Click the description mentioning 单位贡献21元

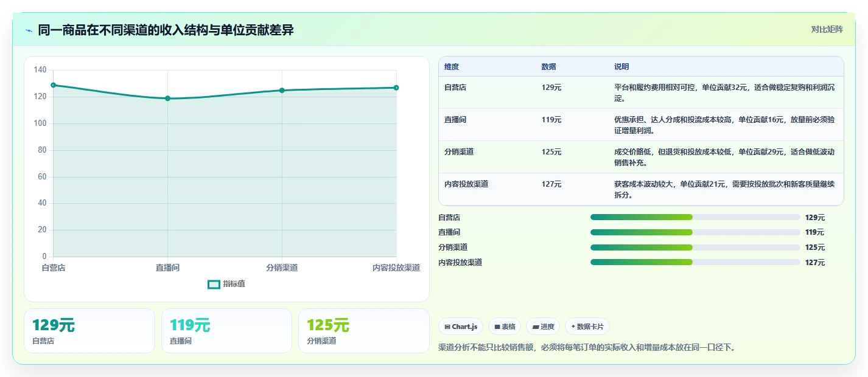point(724,190)
